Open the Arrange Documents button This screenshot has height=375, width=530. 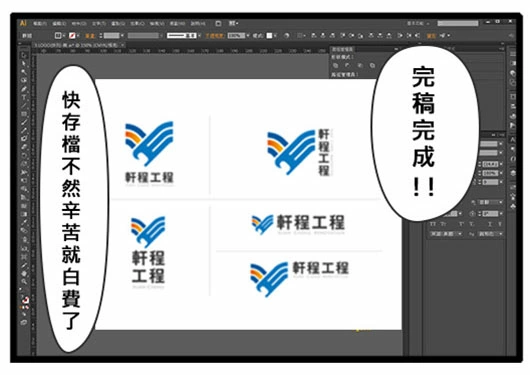tap(233, 23)
